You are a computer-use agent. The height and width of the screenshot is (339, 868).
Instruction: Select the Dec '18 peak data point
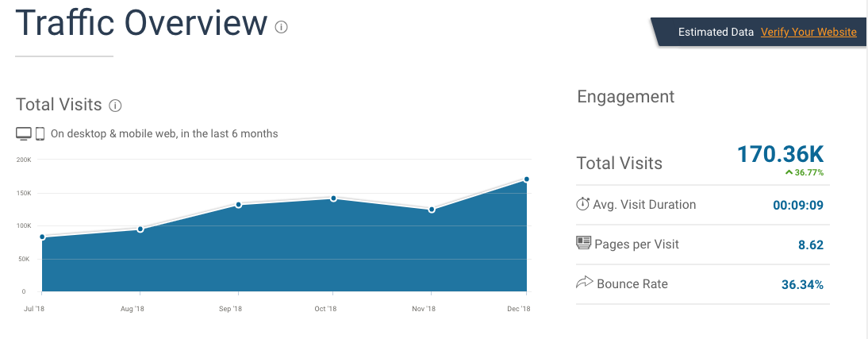(527, 179)
